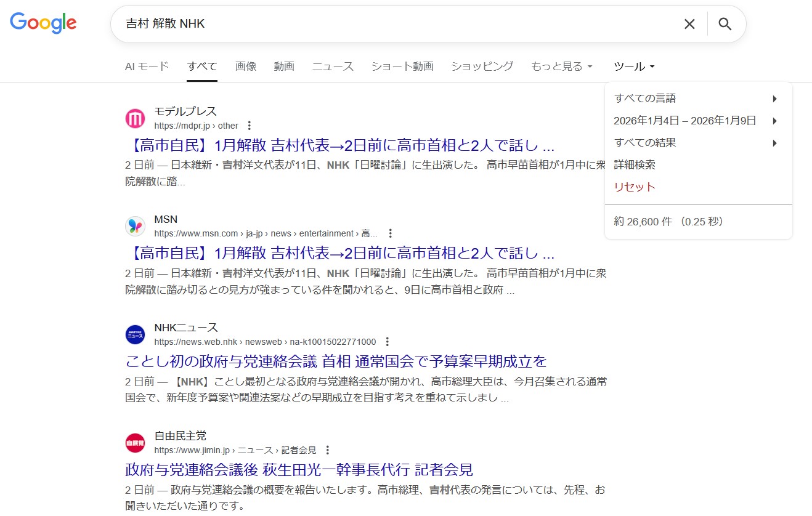The image size is (812, 516).
Task: Open three-dot menu for 自由民主党 result
Action: click(x=327, y=450)
